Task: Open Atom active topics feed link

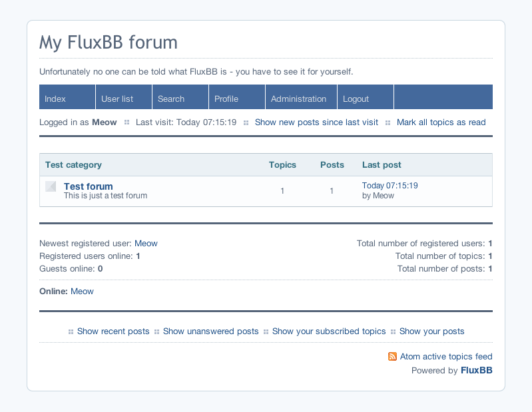Action: point(446,356)
